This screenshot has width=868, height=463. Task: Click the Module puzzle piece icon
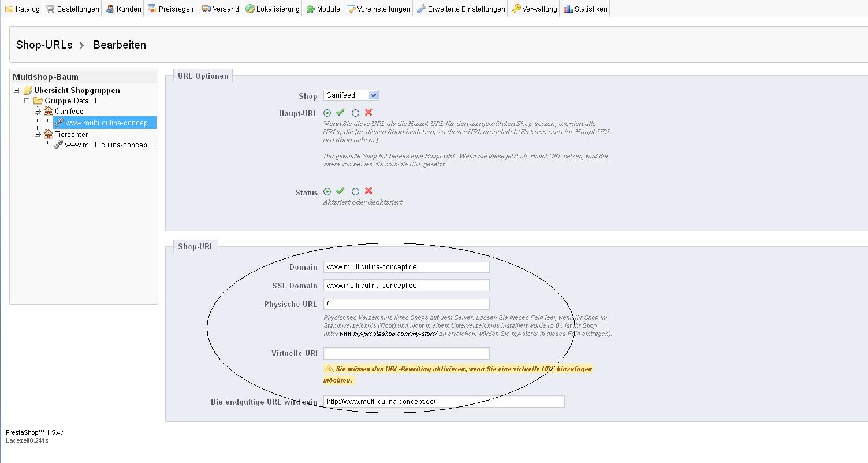(x=311, y=9)
